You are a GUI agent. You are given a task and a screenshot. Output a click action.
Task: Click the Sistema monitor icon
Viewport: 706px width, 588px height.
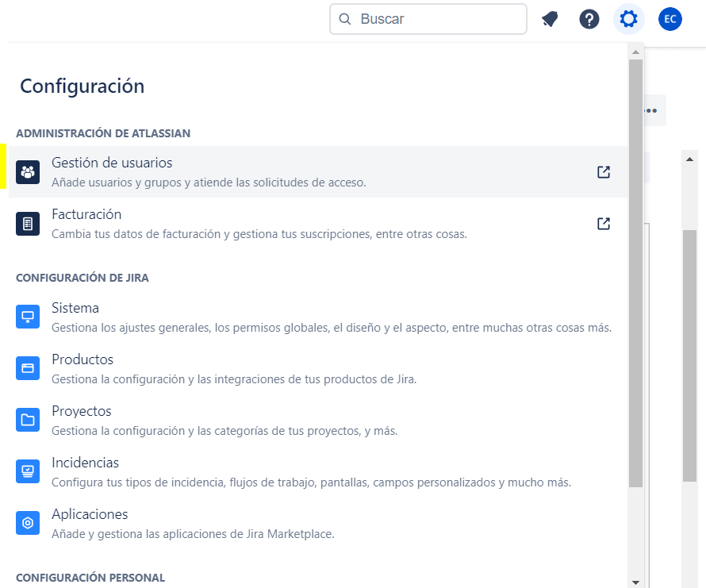point(28,317)
